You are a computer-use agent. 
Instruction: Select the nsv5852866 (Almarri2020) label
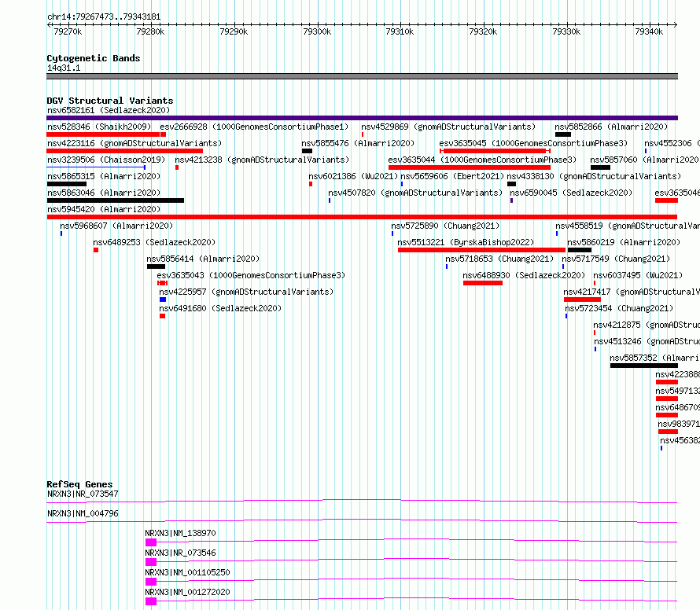tap(611, 127)
